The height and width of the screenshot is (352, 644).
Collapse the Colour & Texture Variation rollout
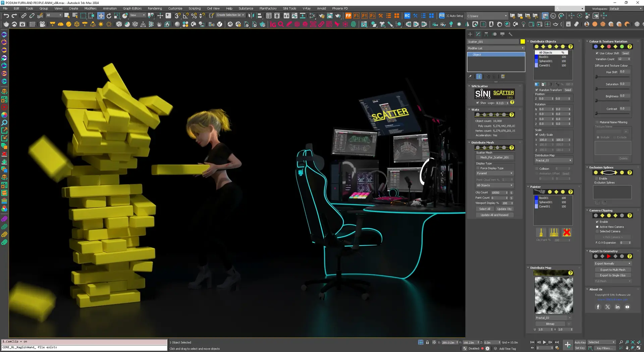(608, 42)
